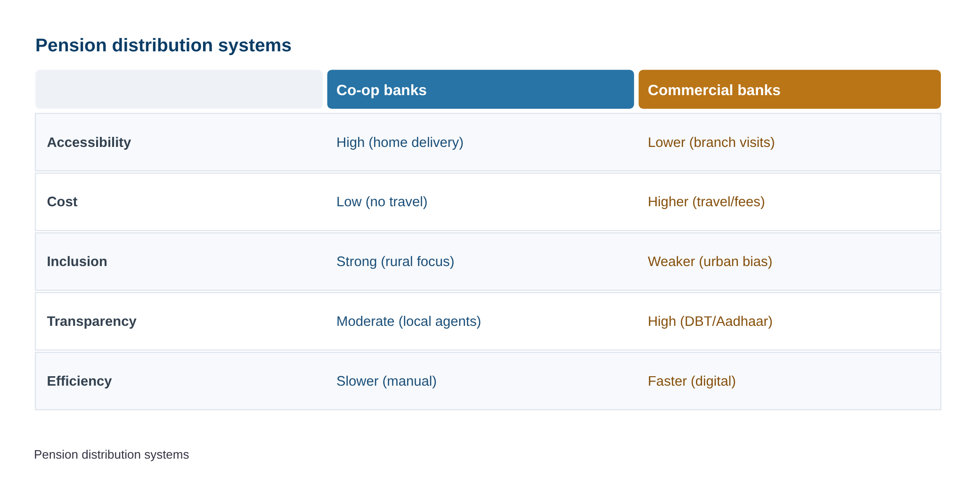
Task: Click the 'Higher (travel/fees)' cell
Action: tap(706, 202)
